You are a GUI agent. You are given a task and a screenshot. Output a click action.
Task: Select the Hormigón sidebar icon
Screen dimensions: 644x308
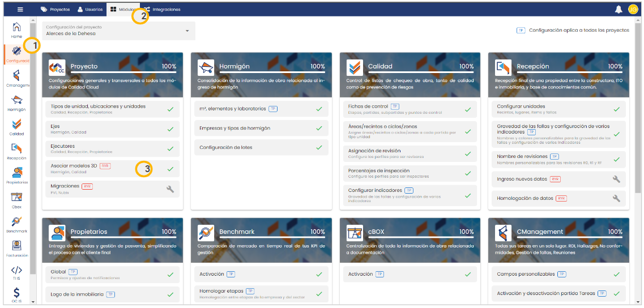pos(16,103)
